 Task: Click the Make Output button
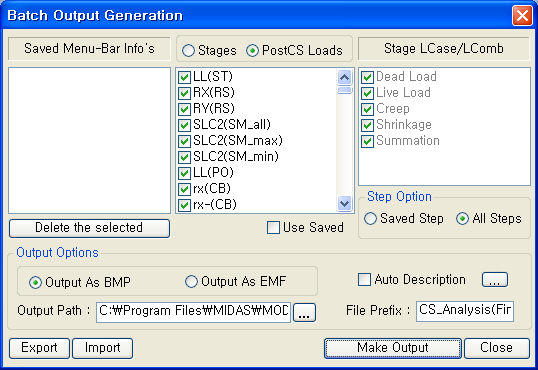[393, 348]
